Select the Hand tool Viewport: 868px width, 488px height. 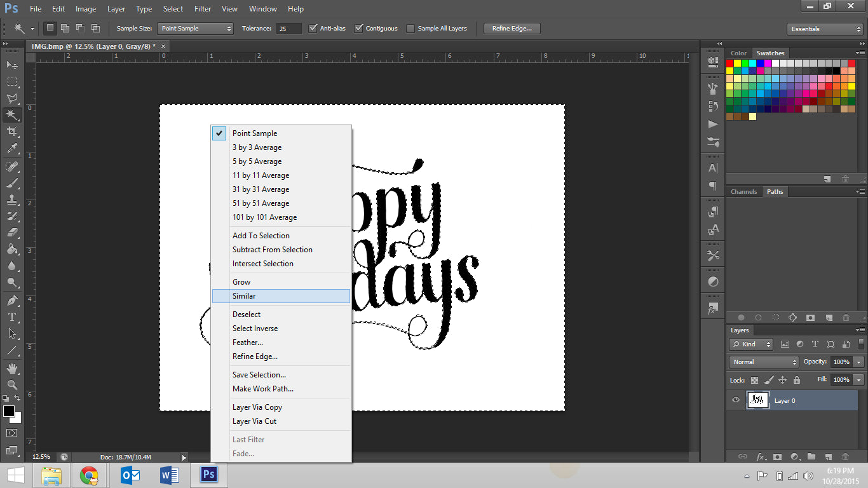click(11, 369)
